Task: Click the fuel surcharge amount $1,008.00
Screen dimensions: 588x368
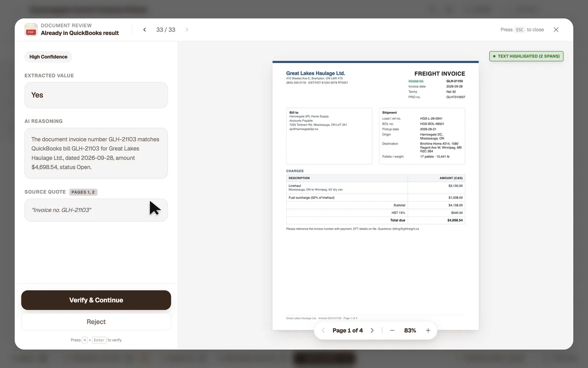Action: coord(455,197)
